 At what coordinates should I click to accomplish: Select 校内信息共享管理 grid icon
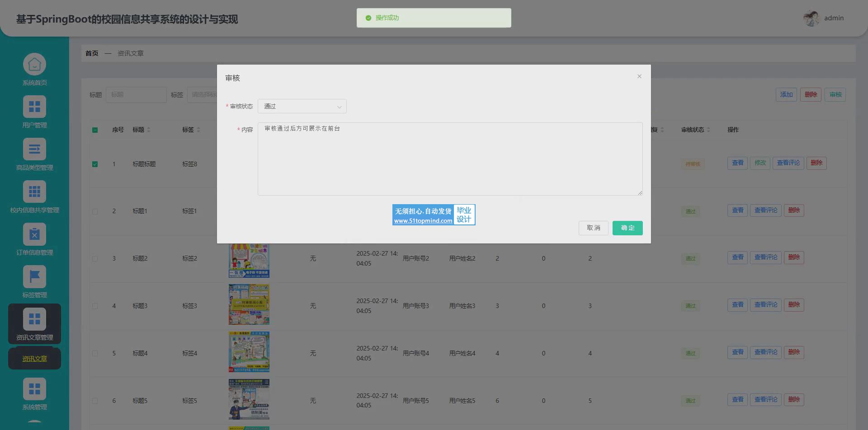point(34,192)
